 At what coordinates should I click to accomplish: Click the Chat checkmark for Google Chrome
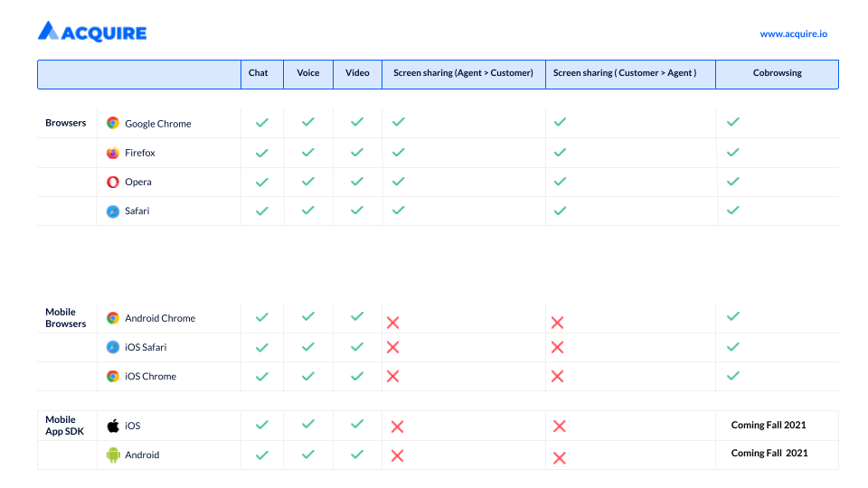pos(262,123)
